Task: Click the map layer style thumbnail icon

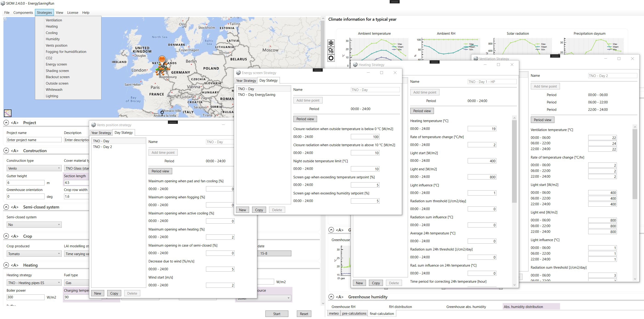Action: pyautogui.click(x=8, y=113)
